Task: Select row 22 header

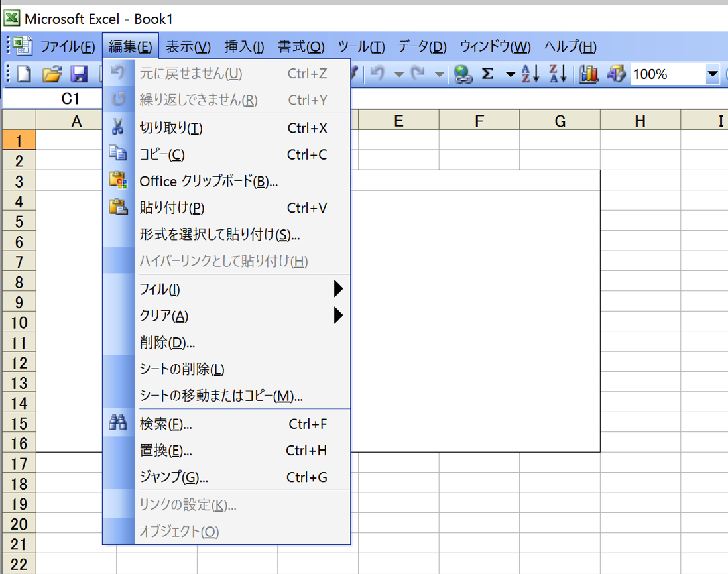Action: point(19,564)
